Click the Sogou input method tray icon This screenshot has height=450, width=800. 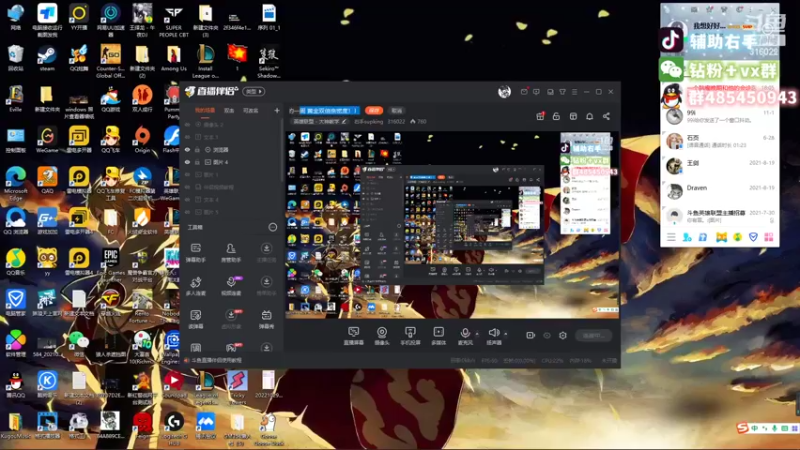(742, 428)
